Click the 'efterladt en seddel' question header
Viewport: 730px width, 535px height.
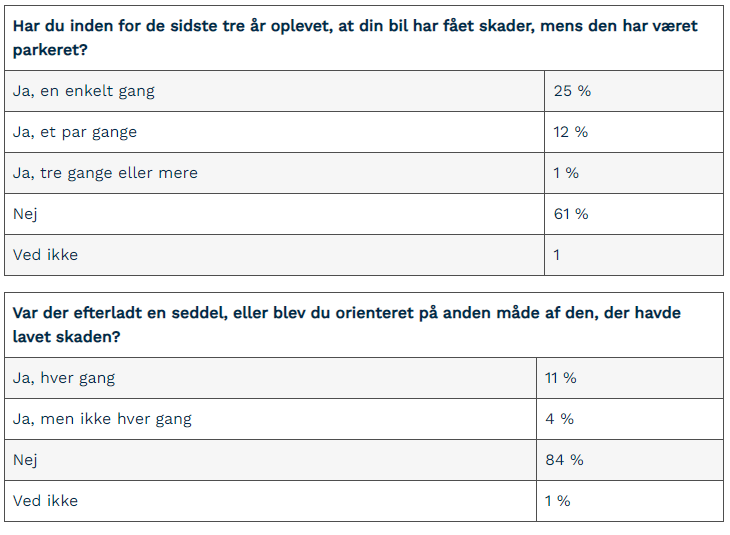(x=346, y=325)
